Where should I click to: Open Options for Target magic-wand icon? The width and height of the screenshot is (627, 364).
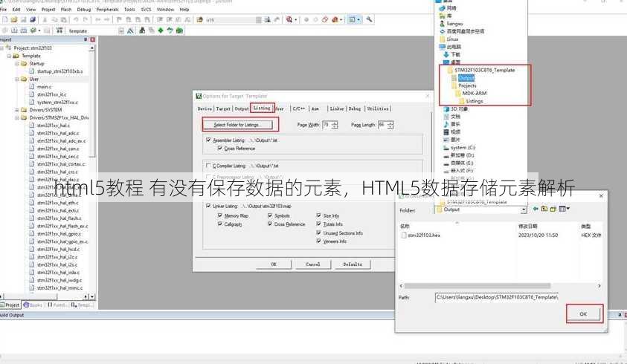point(130,30)
